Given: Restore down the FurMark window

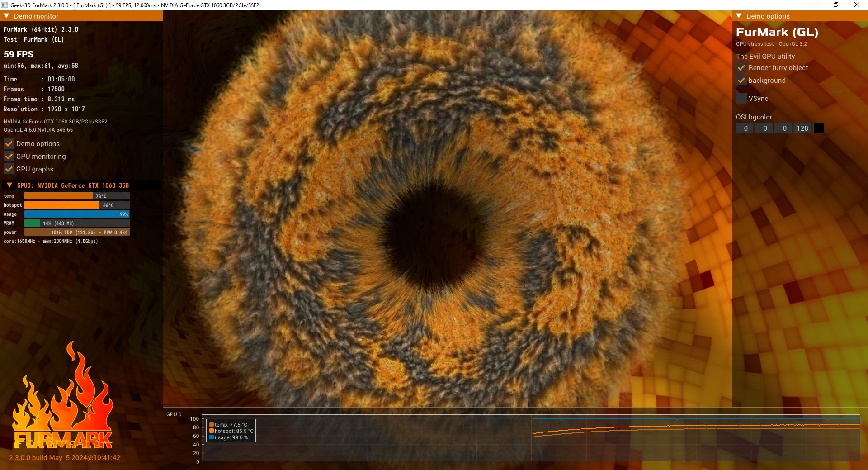Looking at the screenshot, I should click(836, 5).
